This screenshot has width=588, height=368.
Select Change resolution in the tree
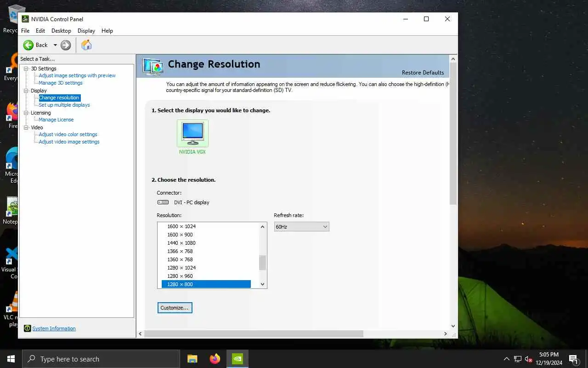pyautogui.click(x=59, y=98)
